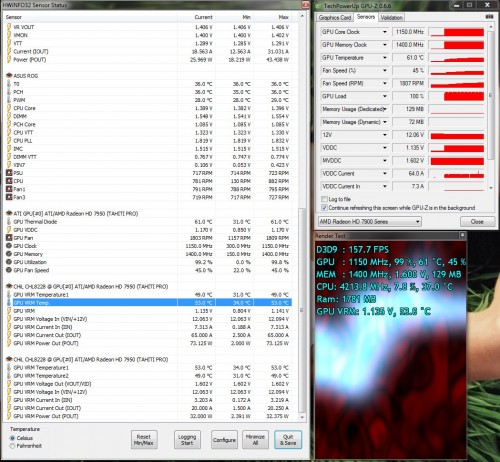Click the icon beside GPU Utilization row
The image size is (500, 462).
click(9, 262)
